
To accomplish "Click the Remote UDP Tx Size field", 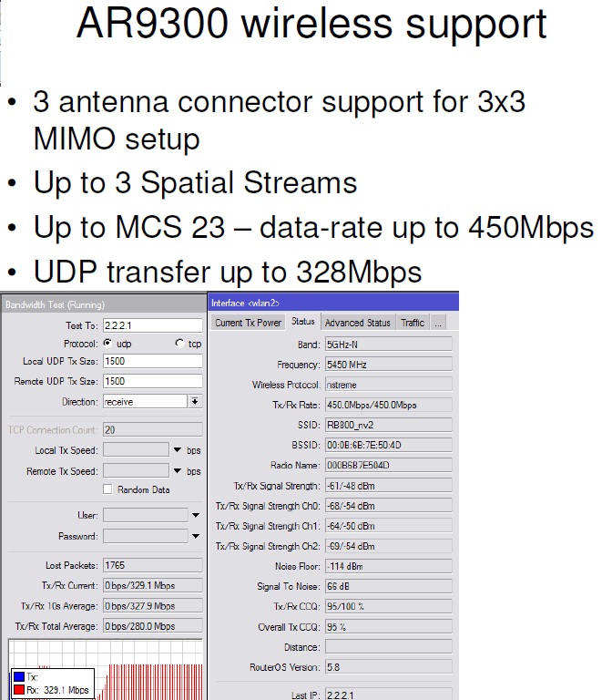I will (x=152, y=381).
